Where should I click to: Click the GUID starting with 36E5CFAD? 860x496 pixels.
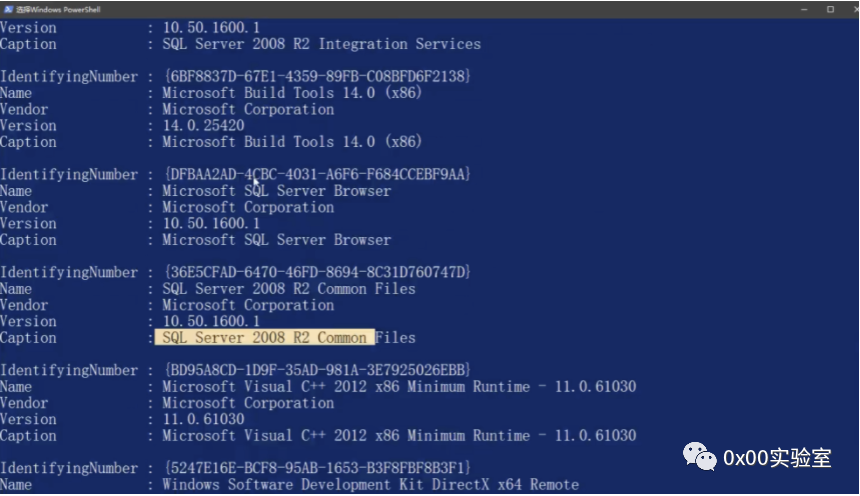[317, 273]
